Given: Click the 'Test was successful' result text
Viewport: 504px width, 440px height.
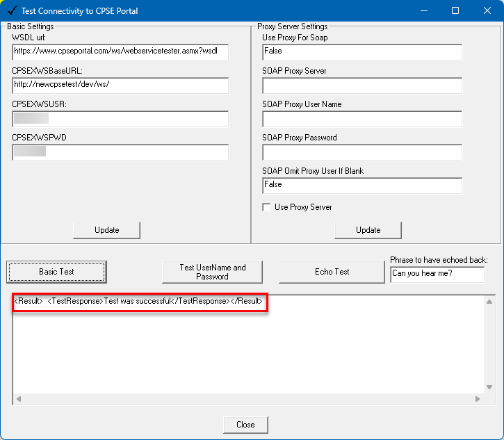Looking at the screenshot, I should coord(138,301).
